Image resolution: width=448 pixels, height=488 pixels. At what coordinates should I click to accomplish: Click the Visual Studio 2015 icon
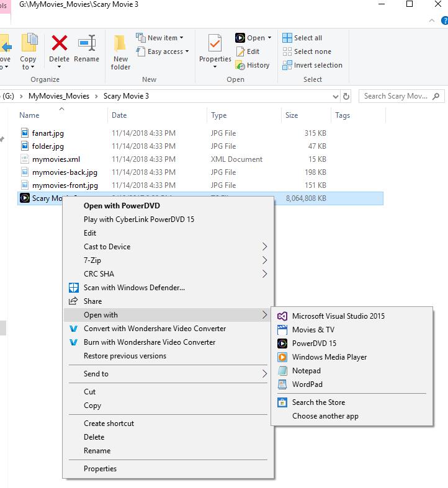(x=282, y=316)
